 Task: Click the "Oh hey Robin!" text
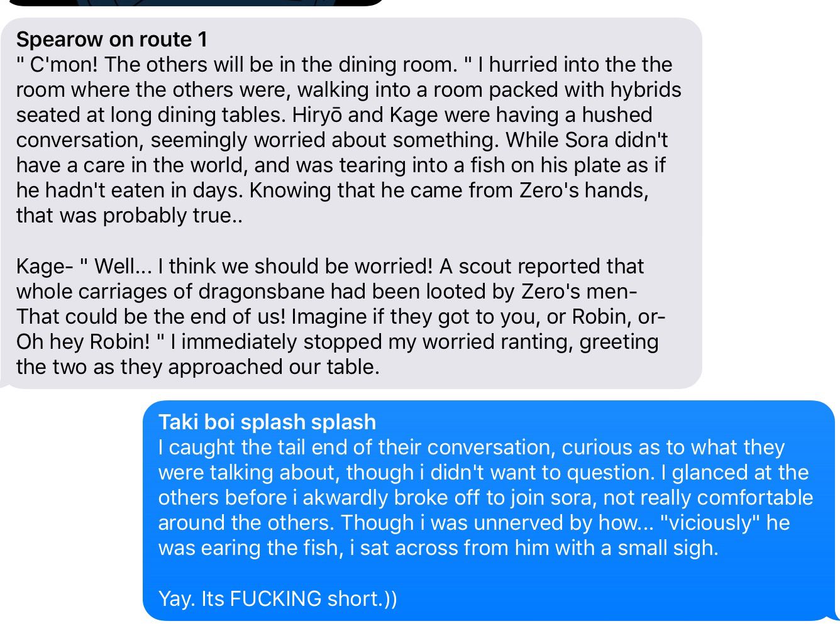83,342
